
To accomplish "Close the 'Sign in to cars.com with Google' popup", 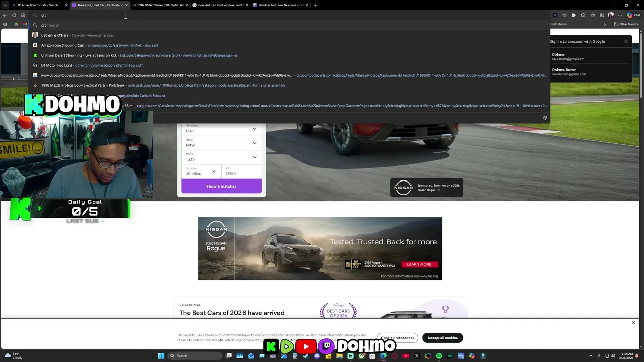I will tap(626, 41).
